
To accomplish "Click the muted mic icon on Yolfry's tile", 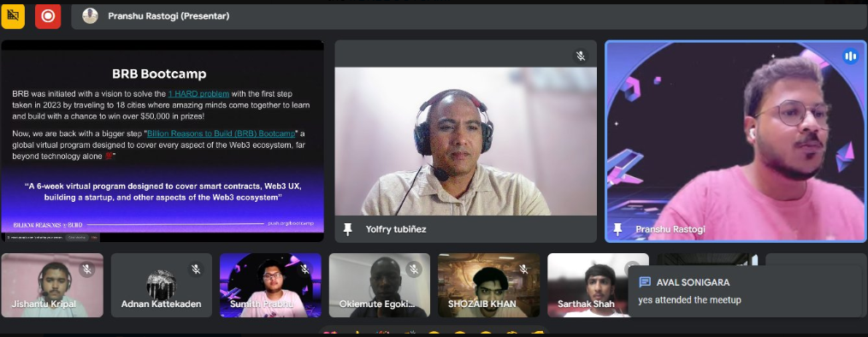I will [581, 56].
